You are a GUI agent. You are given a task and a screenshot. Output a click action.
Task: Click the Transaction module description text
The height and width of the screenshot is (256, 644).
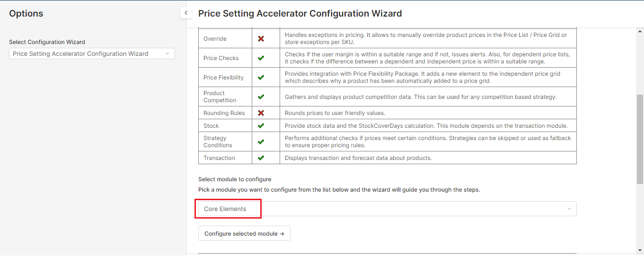tap(358, 158)
